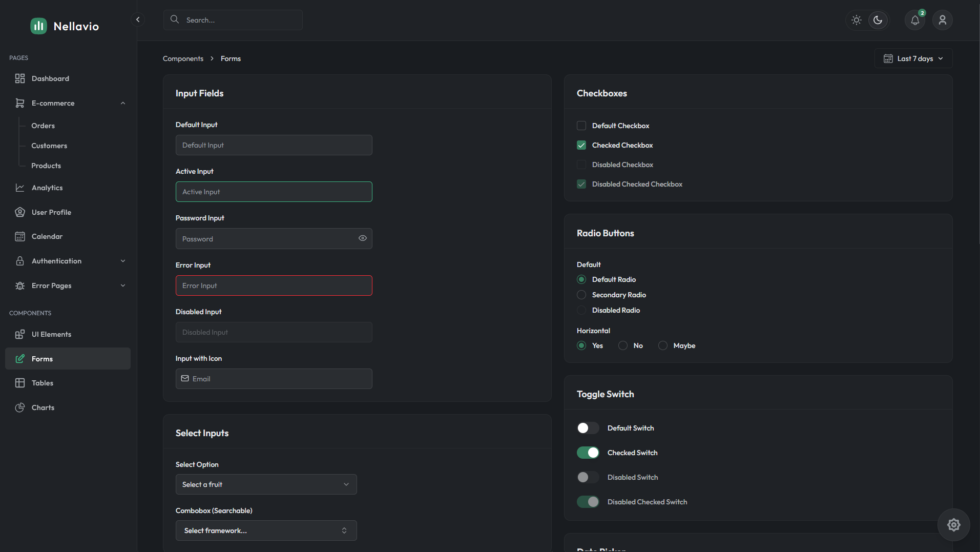Show password with the eye icon
Image resolution: width=980 pixels, height=552 pixels.
(x=363, y=238)
